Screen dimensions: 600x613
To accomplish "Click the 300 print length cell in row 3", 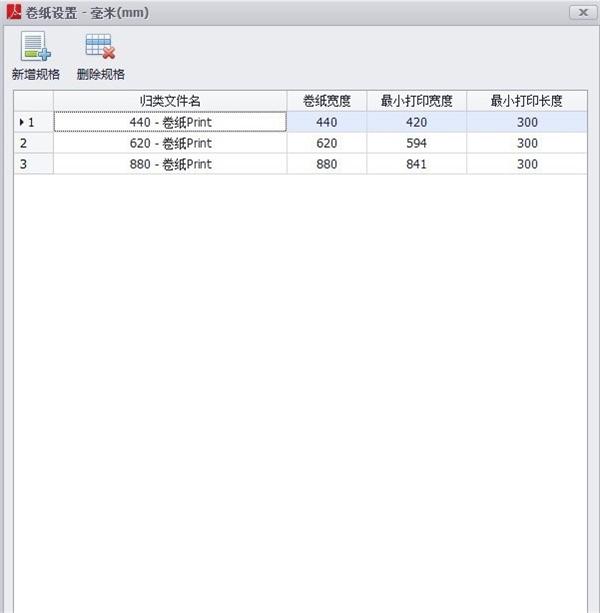I will [527, 163].
